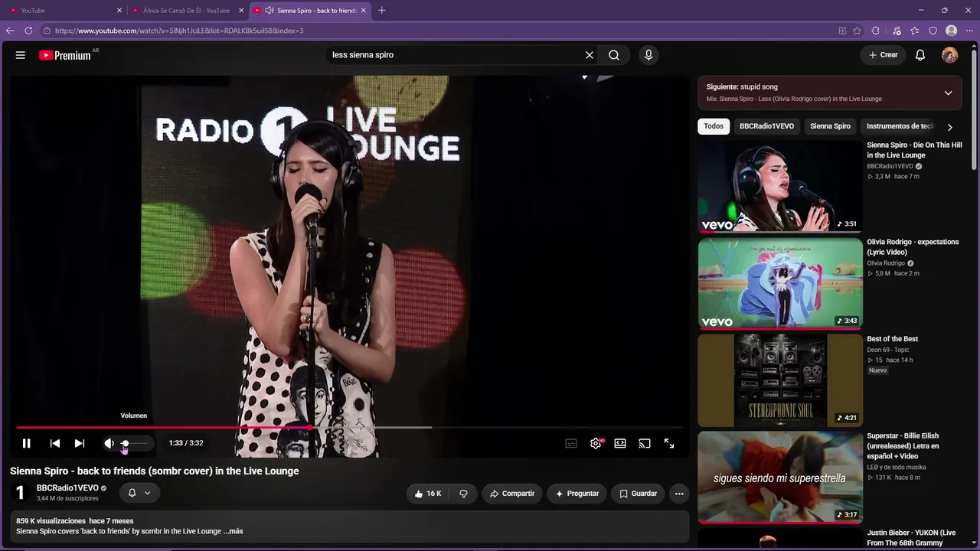
Task: Open the browser extensions puzzle icon
Action: tap(876, 31)
